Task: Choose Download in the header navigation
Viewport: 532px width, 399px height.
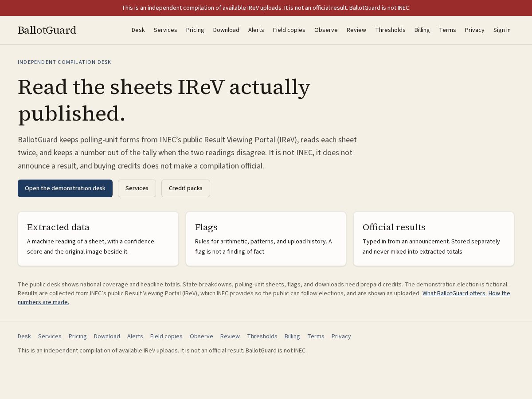Action: 226,30
